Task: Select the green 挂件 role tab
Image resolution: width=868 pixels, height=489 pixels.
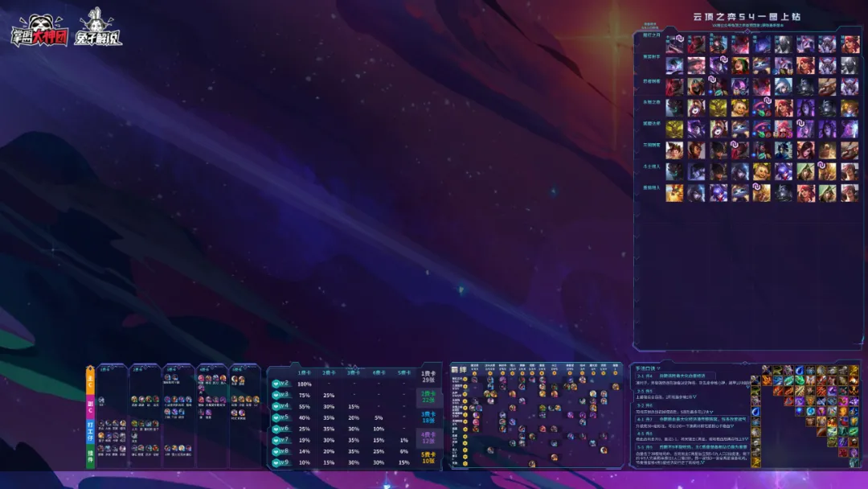Action: pos(90,456)
